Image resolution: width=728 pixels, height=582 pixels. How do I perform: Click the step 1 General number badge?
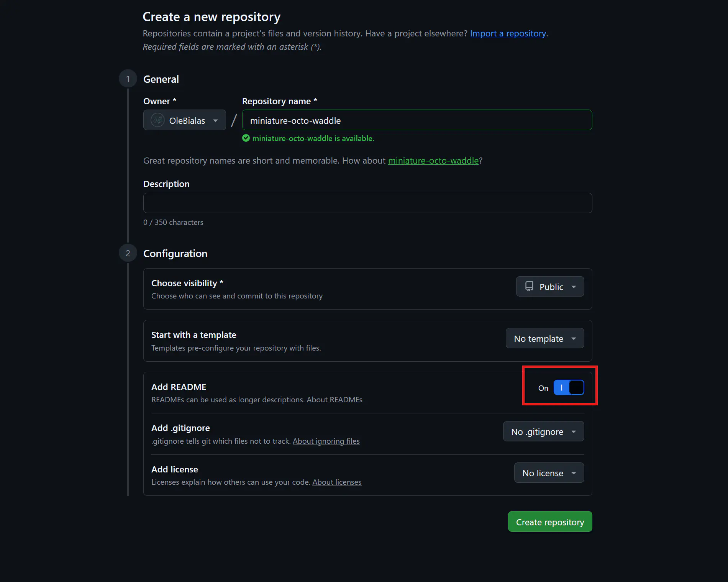pos(128,79)
